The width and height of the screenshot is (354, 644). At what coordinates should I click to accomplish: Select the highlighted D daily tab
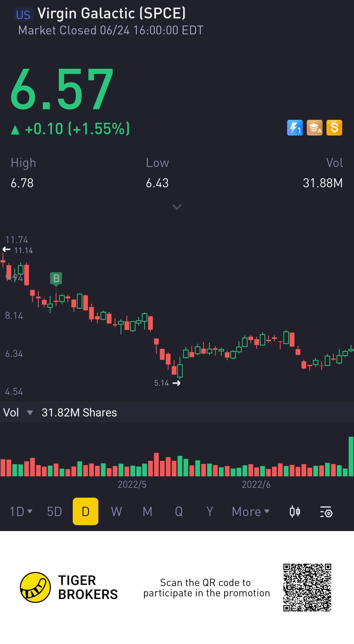[x=85, y=511]
